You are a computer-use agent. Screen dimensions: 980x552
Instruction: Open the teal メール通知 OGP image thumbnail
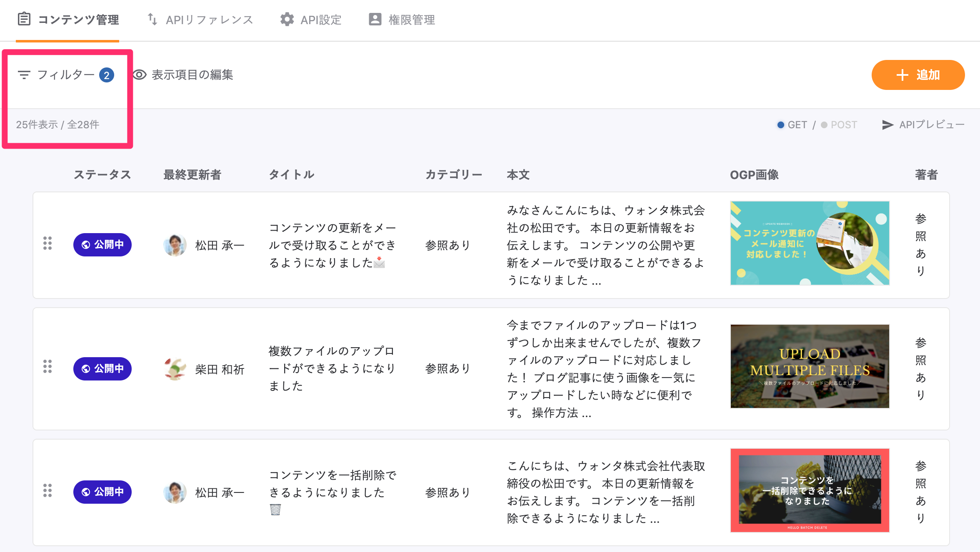pyautogui.click(x=810, y=243)
